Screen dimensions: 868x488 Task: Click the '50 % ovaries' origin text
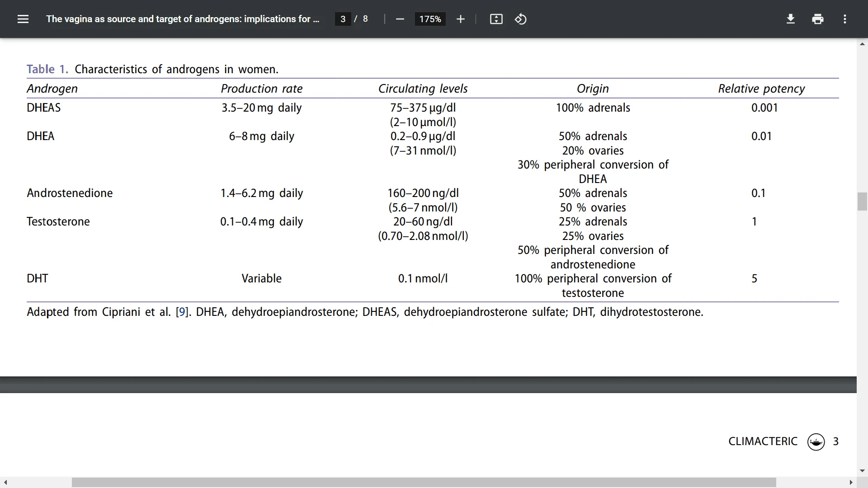[x=593, y=207]
